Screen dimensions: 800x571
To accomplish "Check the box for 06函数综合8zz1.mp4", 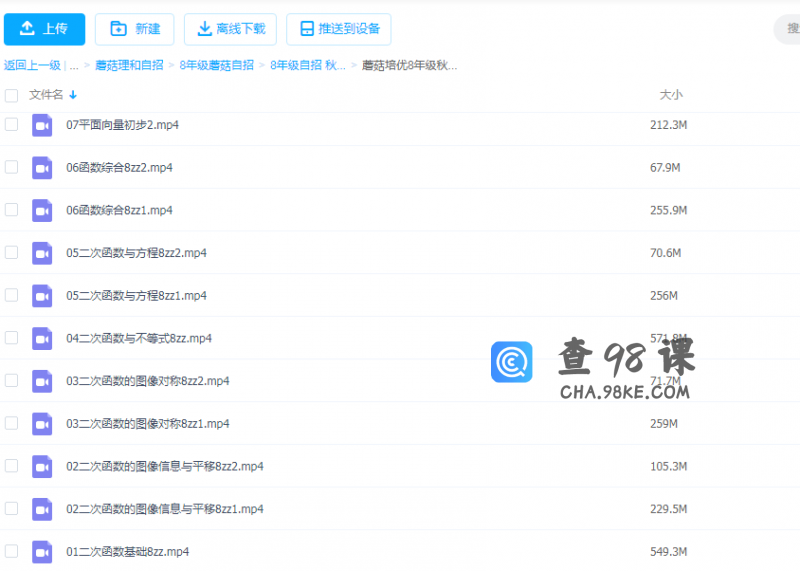I will 11,210.
